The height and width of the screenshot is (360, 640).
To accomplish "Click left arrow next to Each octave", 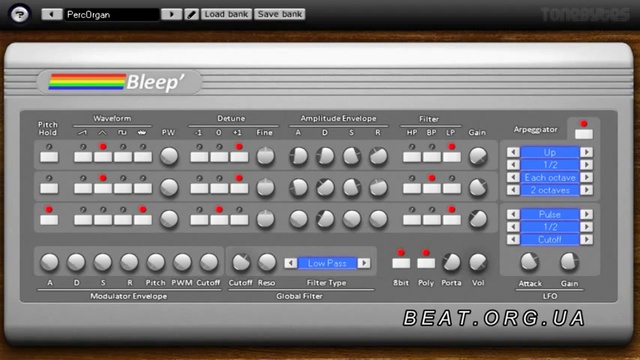I will pyautogui.click(x=513, y=178).
